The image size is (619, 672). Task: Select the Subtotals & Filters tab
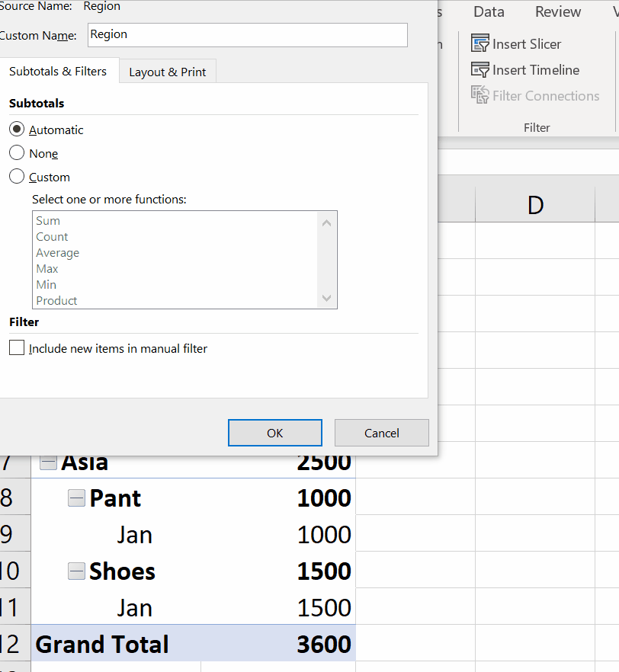[x=59, y=71]
